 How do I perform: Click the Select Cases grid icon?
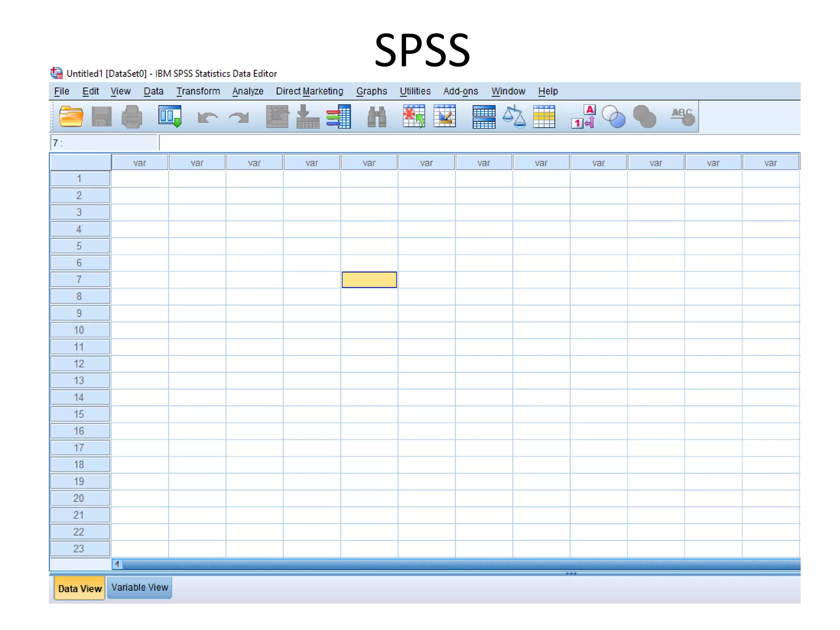[x=544, y=117]
